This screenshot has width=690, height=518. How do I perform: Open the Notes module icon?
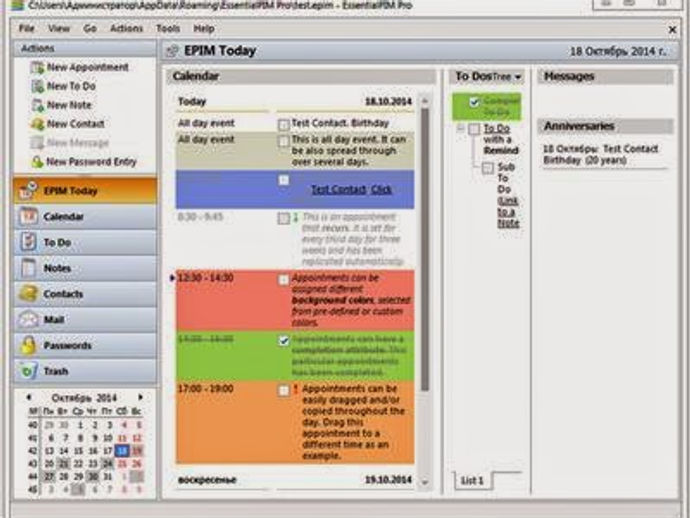(28, 268)
